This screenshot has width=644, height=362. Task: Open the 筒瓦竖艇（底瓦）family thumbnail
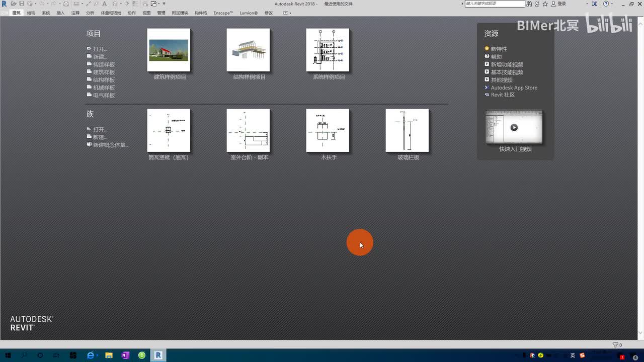tap(169, 131)
